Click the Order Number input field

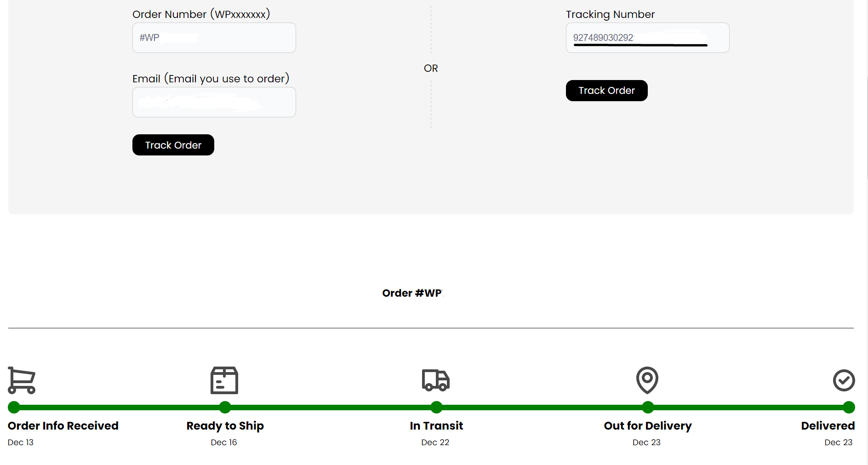coord(214,37)
